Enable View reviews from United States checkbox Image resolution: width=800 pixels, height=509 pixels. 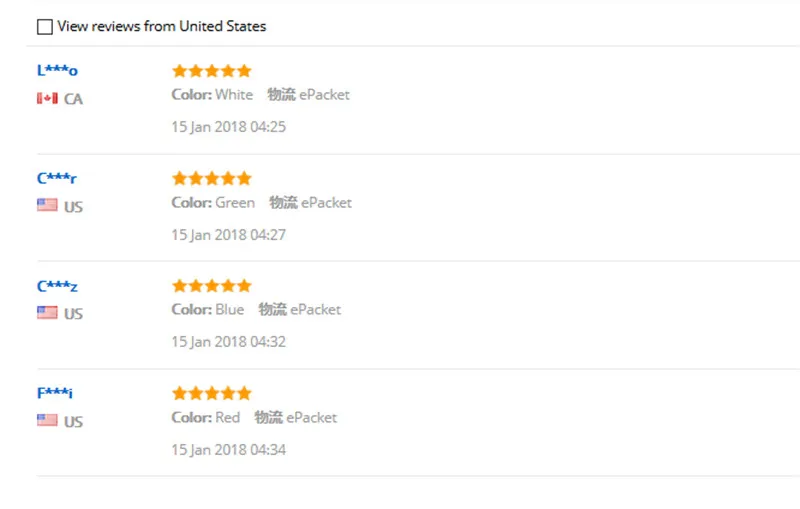[x=45, y=27]
